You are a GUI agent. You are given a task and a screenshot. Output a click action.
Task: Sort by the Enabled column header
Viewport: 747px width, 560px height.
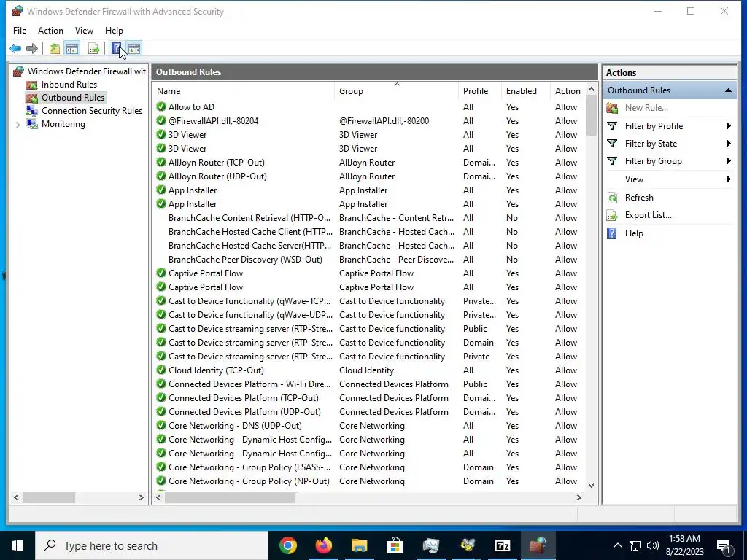(525, 91)
